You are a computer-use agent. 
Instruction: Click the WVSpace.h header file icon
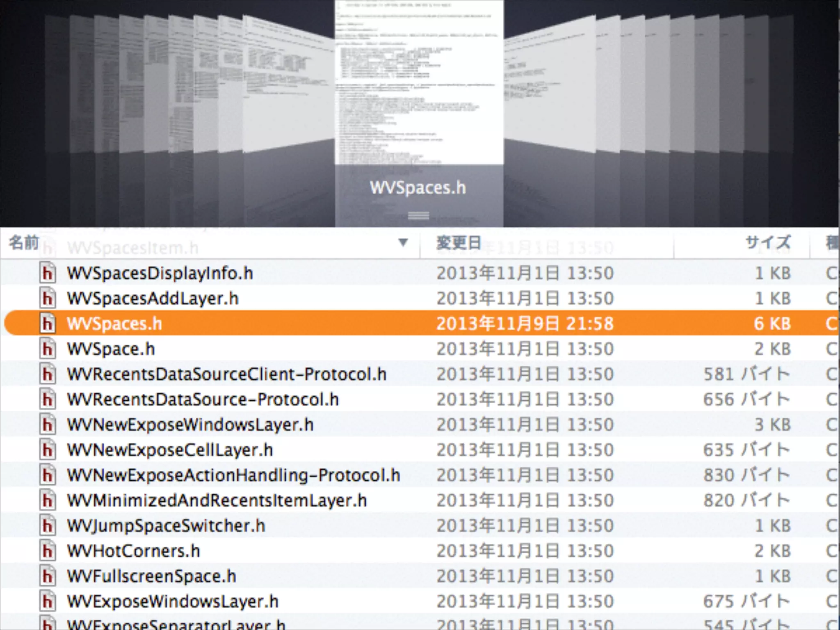pos(48,349)
